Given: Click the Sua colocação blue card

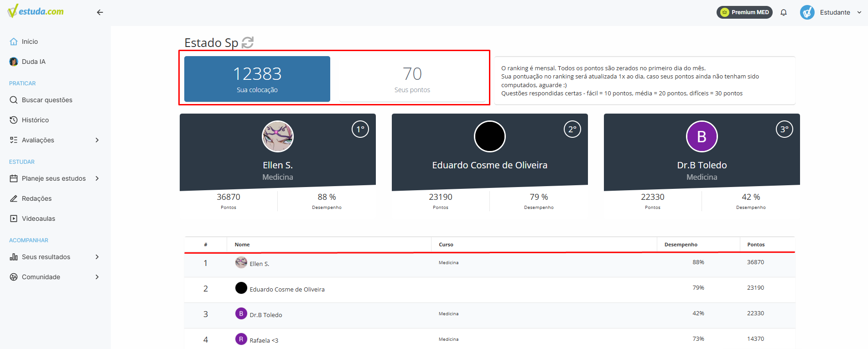Looking at the screenshot, I should click(257, 79).
